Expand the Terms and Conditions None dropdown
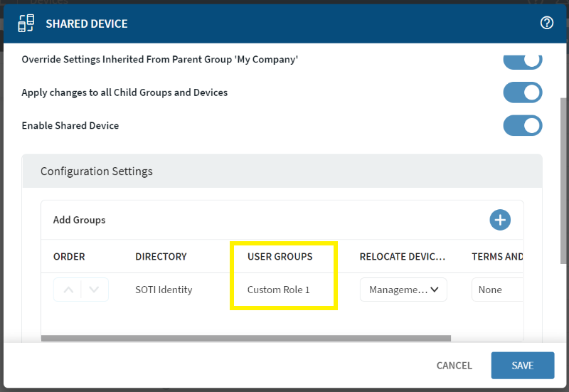 497,290
